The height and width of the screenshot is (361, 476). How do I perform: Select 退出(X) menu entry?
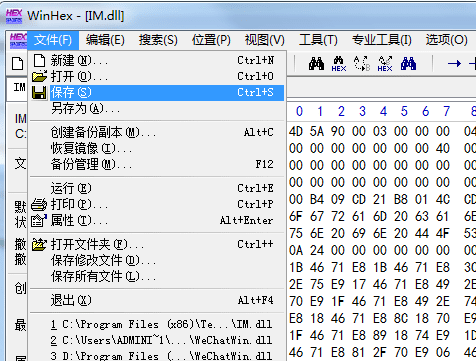(157, 300)
